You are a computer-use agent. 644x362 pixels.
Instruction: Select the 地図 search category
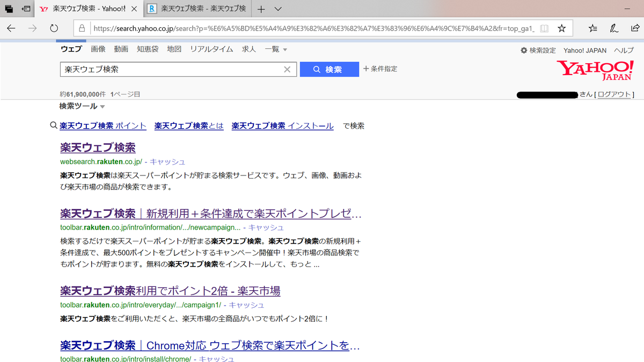(x=174, y=49)
